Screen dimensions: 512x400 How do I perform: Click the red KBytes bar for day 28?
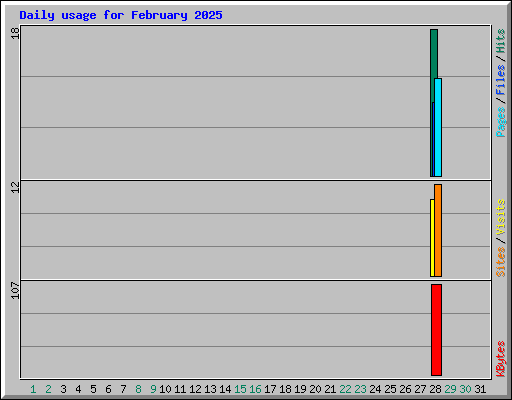coord(436,330)
